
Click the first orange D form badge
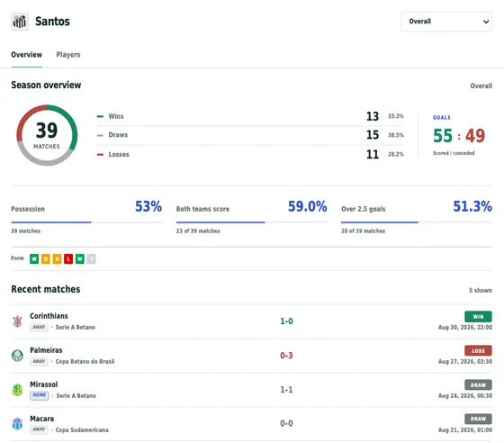46,258
